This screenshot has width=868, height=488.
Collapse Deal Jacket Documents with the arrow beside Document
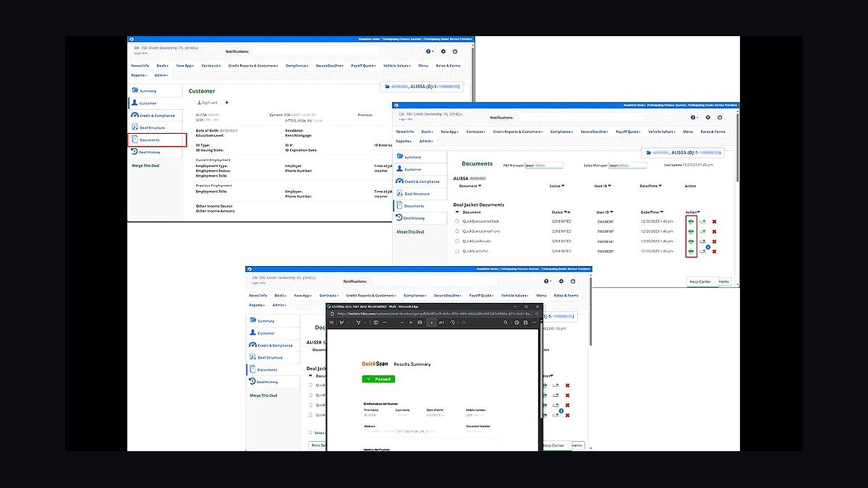coord(457,212)
